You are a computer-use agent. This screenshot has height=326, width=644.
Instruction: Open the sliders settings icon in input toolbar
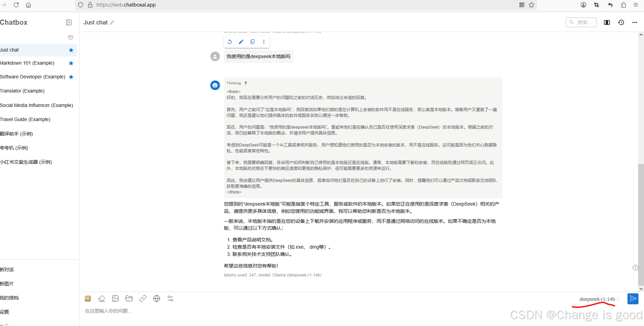point(170,298)
